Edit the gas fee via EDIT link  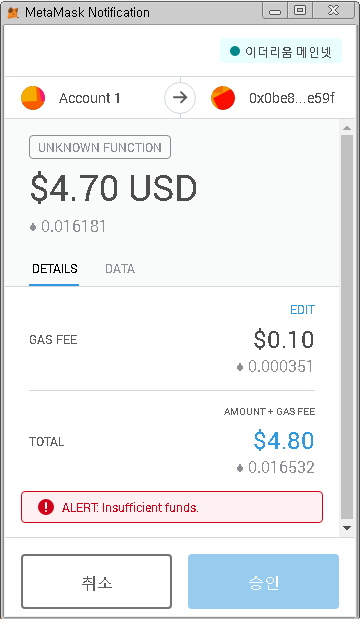(302, 310)
